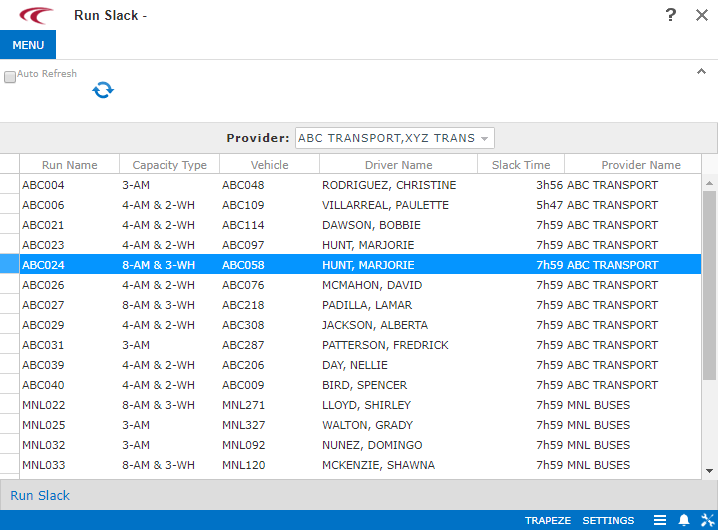This screenshot has width=718, height=530.
Task: Select run ABC004
Action: pos(43,185)
